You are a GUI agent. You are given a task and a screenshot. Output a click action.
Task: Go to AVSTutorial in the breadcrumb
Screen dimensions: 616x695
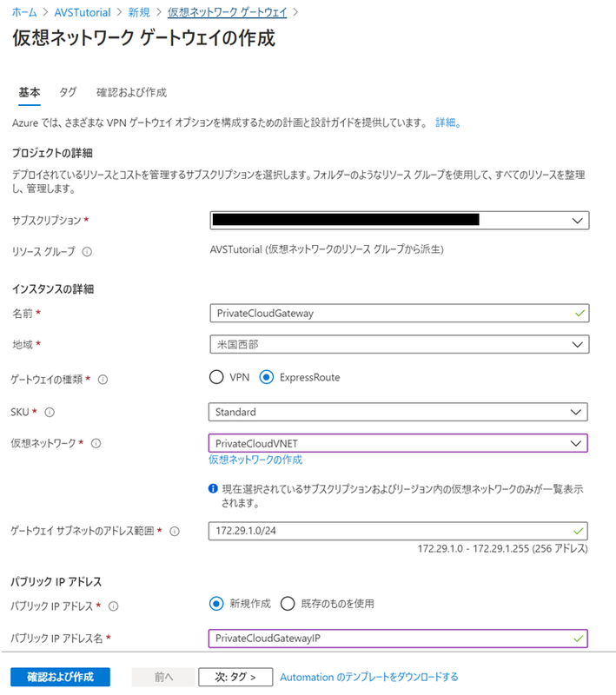81,12
